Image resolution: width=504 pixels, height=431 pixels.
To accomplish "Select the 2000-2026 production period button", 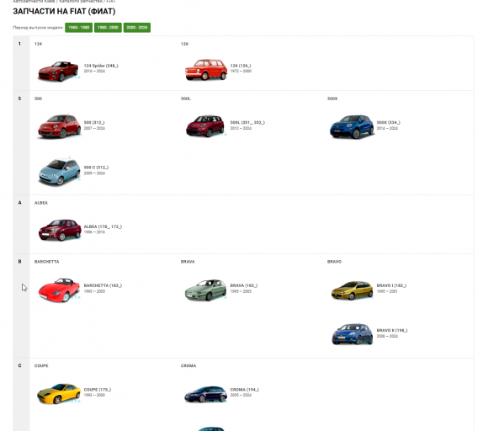I will click(137, 28).
